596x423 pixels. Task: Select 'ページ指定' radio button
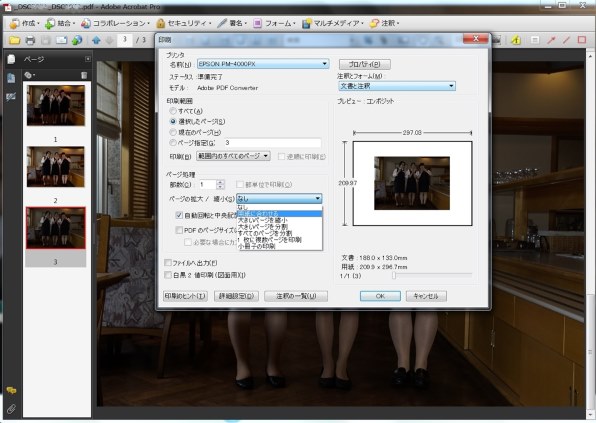(x=173, y=143)
